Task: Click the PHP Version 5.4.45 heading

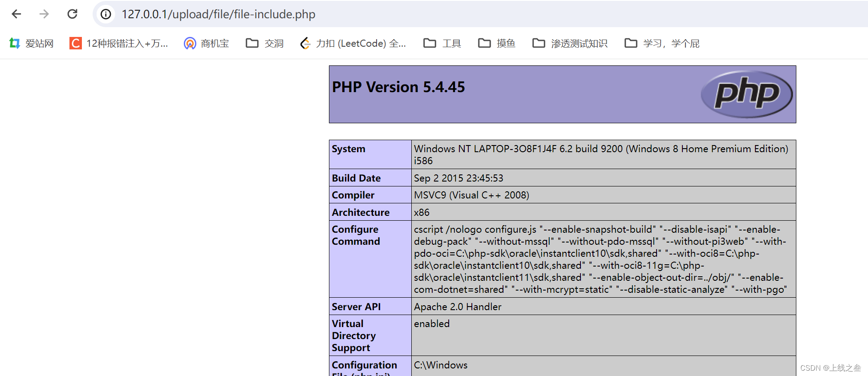Action: tap(398, 87)
